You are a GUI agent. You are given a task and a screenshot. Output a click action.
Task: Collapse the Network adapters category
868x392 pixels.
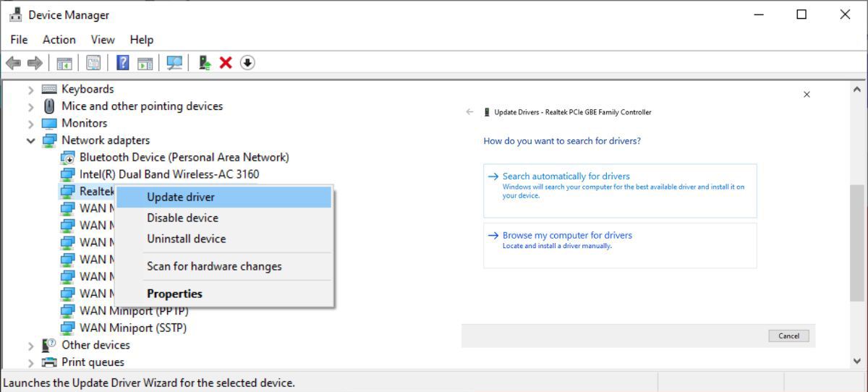click(x=30, y=140)
